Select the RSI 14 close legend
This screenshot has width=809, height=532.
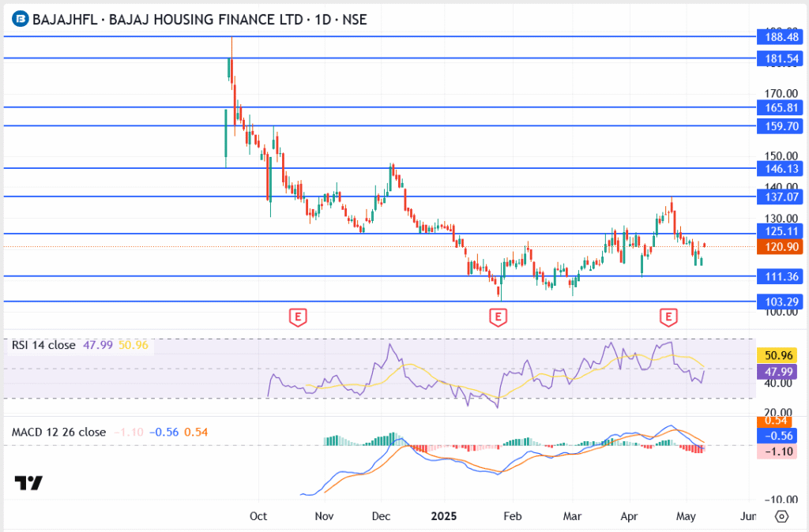click(43, 345)
